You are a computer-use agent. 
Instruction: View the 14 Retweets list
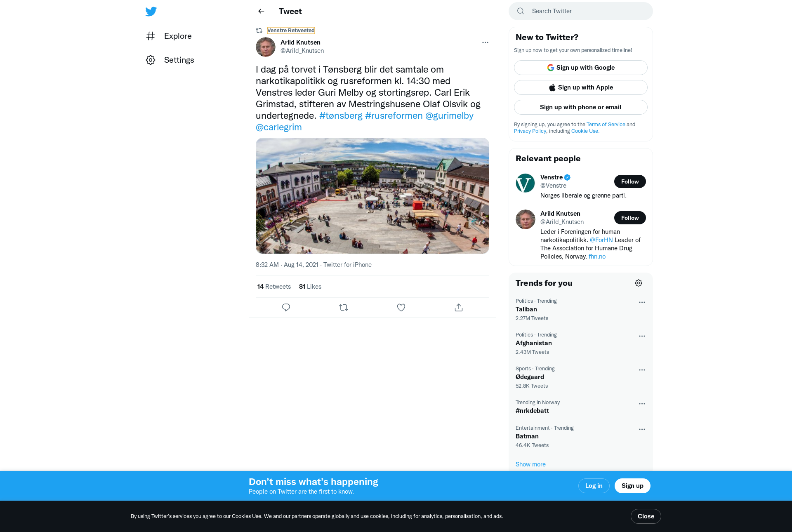click(x=274, y=287)
